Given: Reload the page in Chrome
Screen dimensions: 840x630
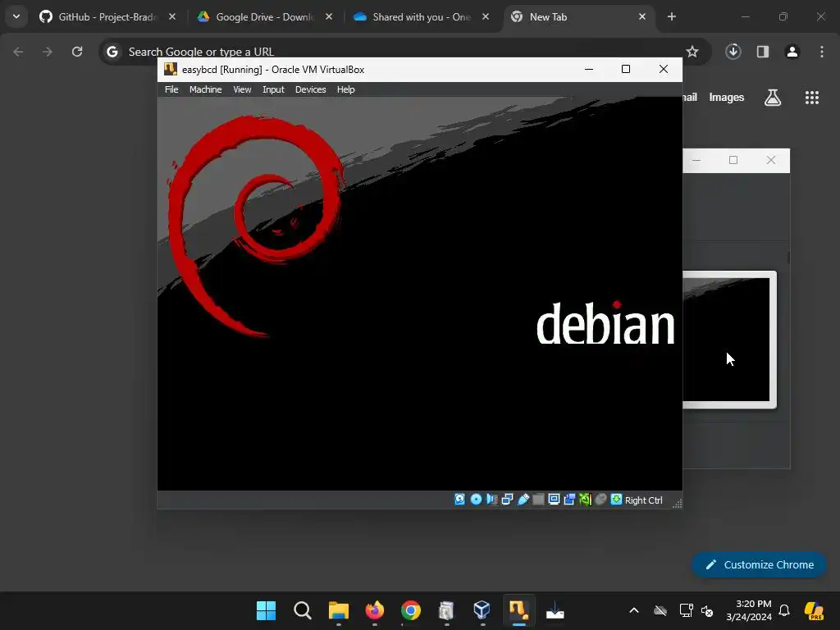Looking at the screenshot, I should (x=77, y=52).
